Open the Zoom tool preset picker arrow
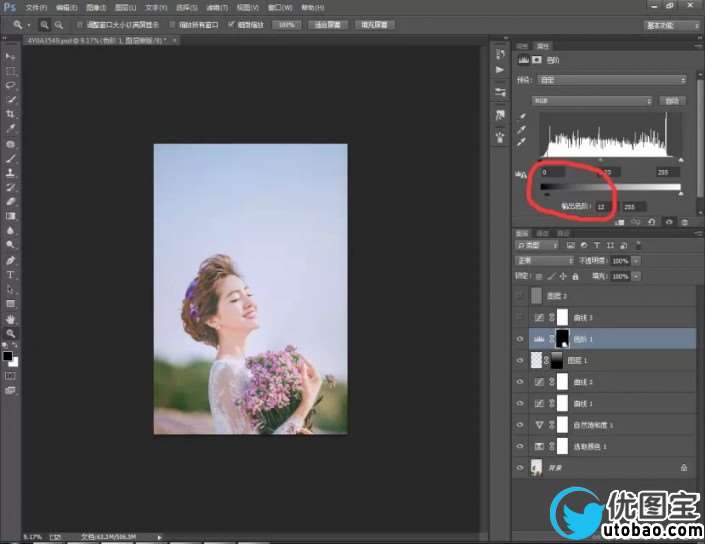This screenshot has width=705, height=544. pos(28,25)
